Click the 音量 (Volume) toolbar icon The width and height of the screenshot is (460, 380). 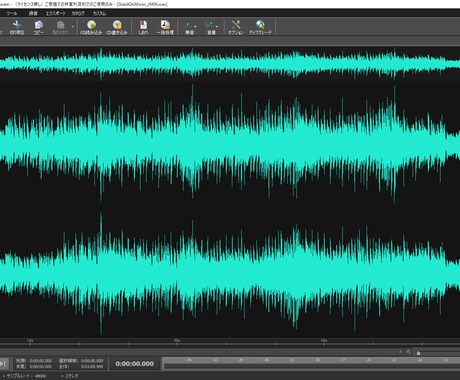pos(211,27)
